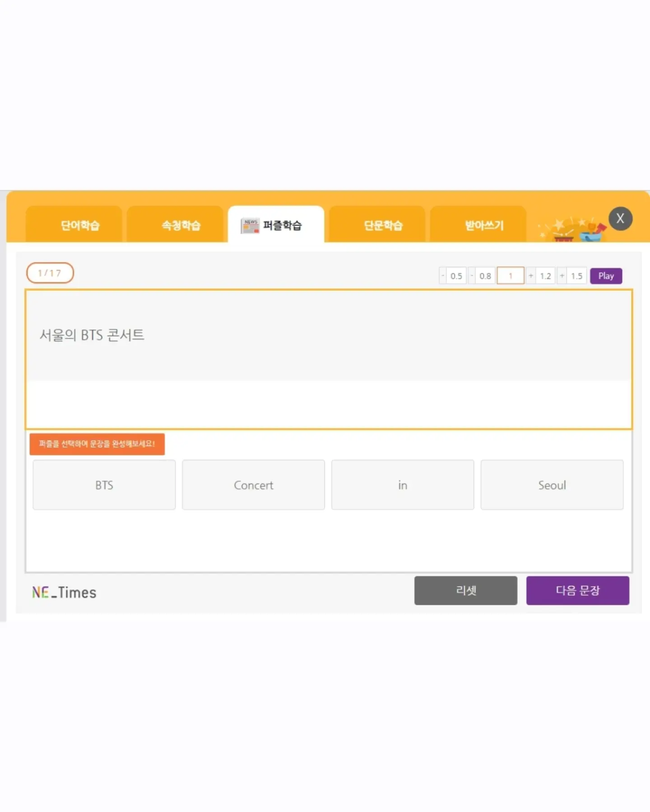Click the orange puzzle instruction label

pyautogui.click(x=97, y=444)
